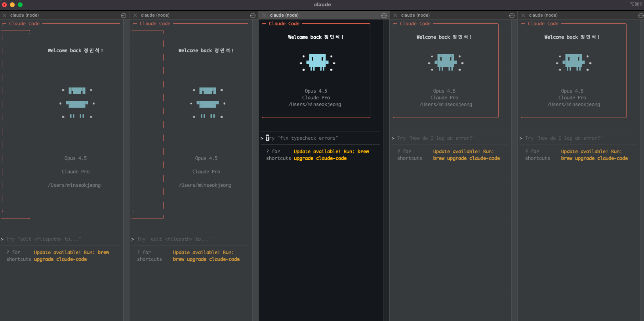644x321 pixels.
Task: Open the pane menu icon of active black pane
Action: pos(384,15)
